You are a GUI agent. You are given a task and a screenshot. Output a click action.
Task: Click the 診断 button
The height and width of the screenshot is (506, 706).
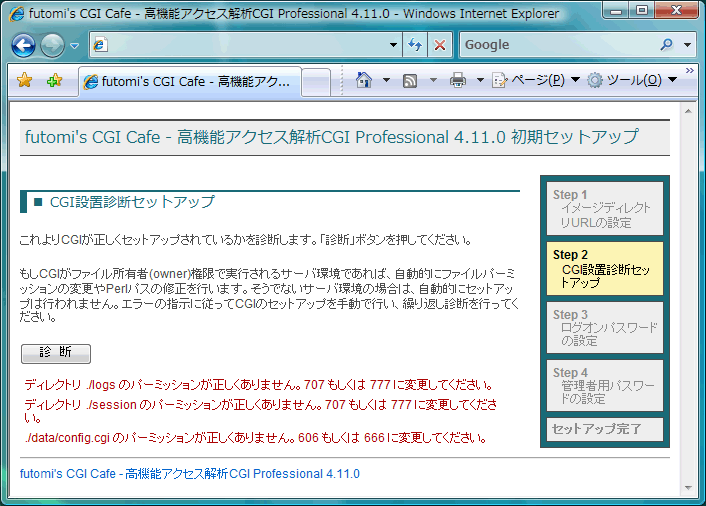pos(56,353)
